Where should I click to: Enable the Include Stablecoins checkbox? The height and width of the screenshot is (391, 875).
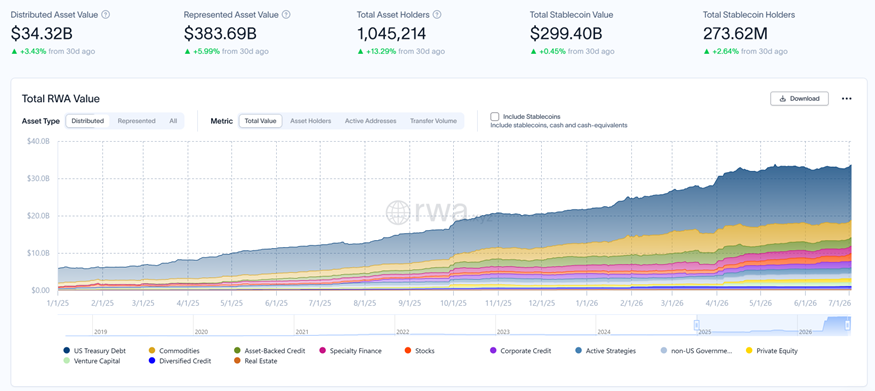494,117
